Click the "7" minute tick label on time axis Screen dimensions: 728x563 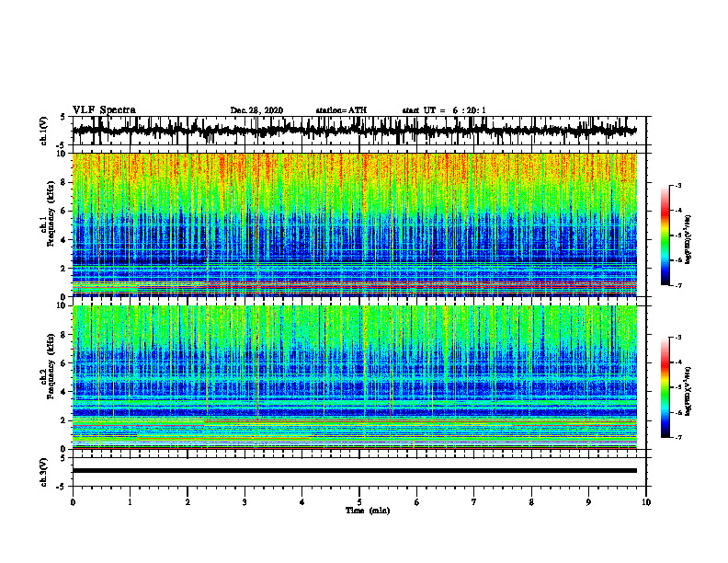point(474,502)
